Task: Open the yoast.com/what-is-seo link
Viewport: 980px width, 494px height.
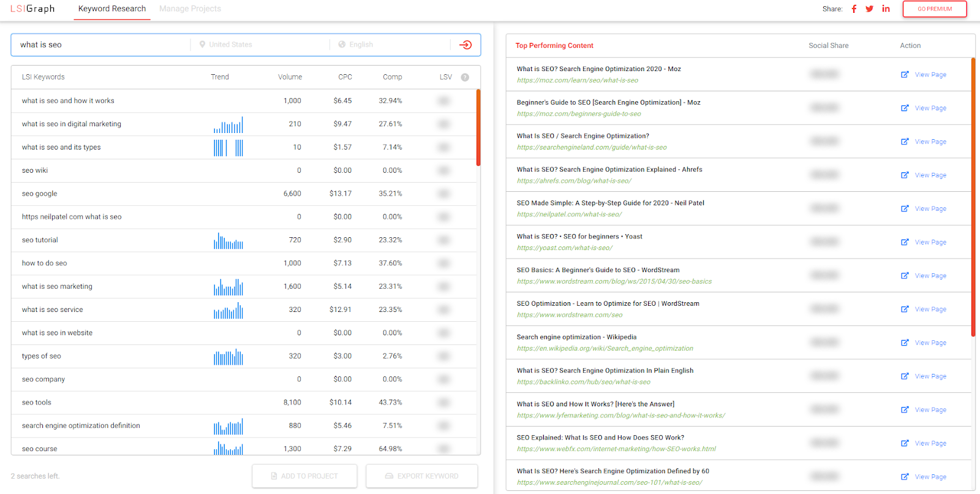Action: [565, 248]
